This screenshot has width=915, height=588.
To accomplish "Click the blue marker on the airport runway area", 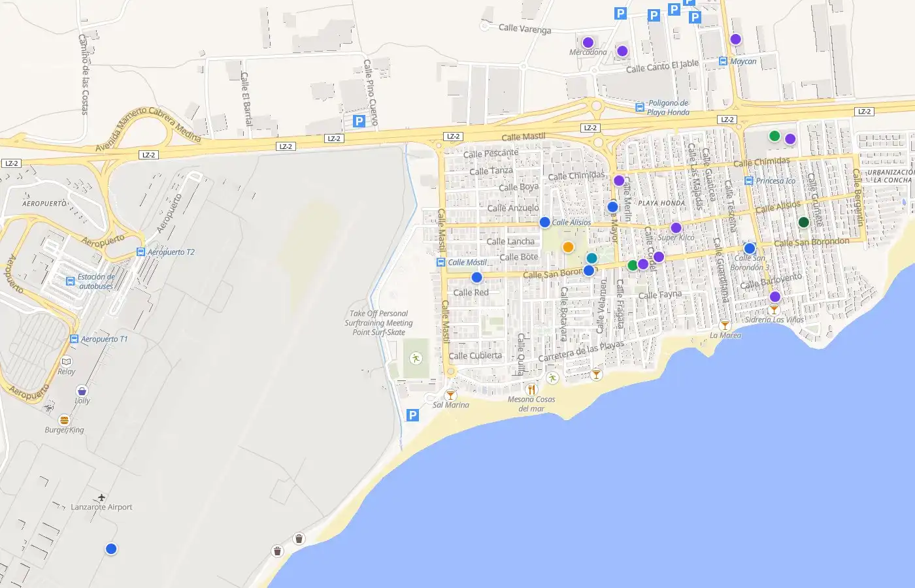I will pos(111,549).
